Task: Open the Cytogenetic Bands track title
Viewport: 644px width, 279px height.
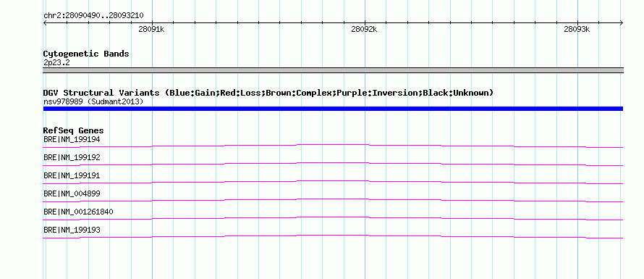Action: click(x=86, y=54)
